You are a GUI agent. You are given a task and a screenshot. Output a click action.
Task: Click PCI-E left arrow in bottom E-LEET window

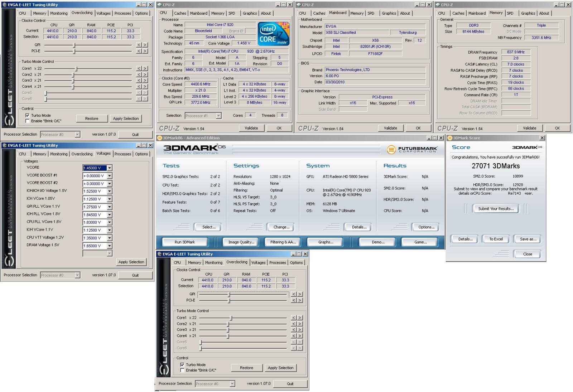294,300
